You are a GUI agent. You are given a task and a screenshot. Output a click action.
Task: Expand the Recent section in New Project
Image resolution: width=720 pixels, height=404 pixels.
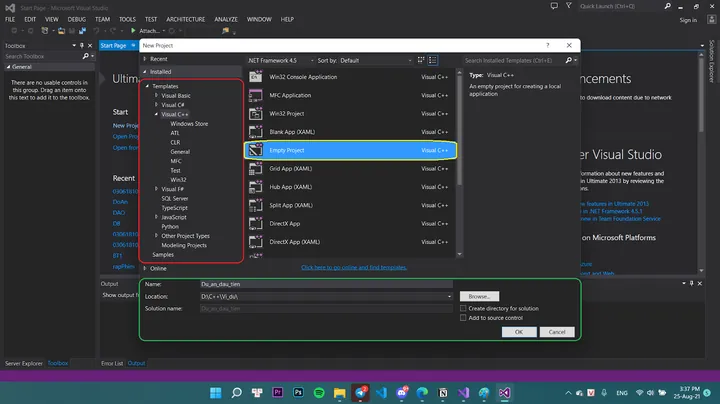pos(145,59)
